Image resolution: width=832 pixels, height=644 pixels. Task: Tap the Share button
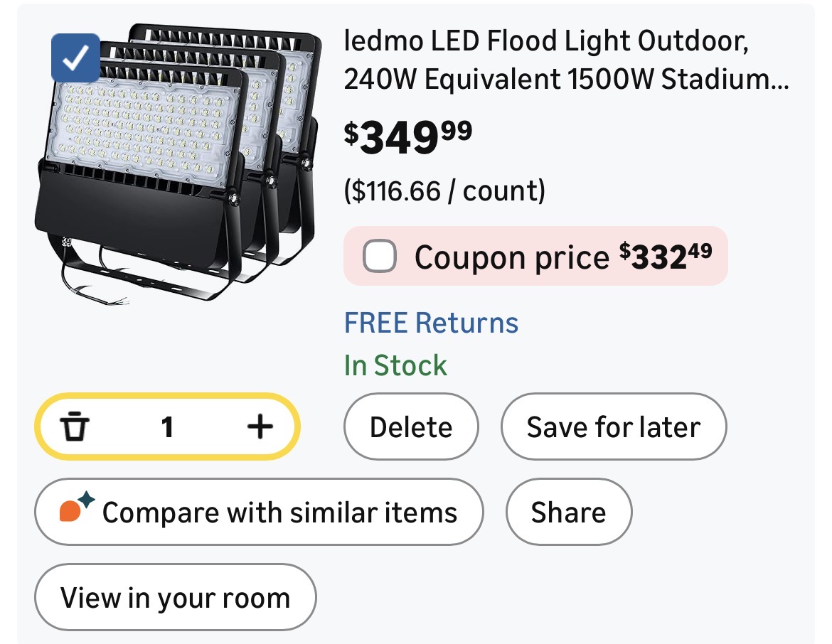568,512
